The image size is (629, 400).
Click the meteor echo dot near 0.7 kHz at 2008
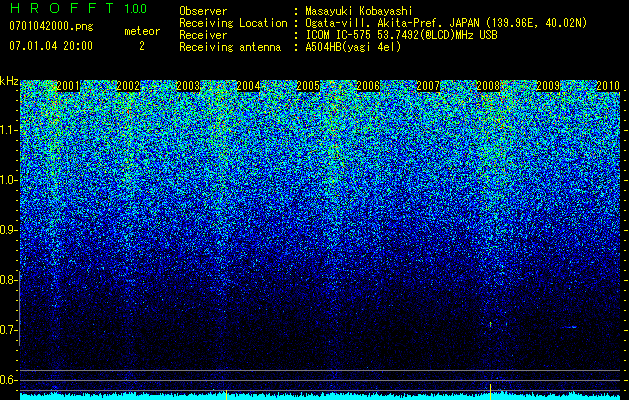pyautogui.click(x=490, y=324)
